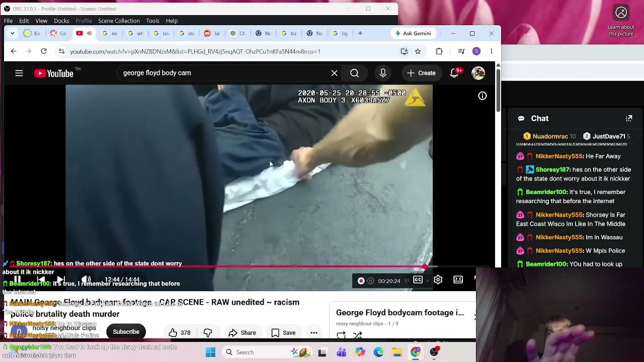644x362 pixels.
Task: Share the video
Action: click(242, 332)
